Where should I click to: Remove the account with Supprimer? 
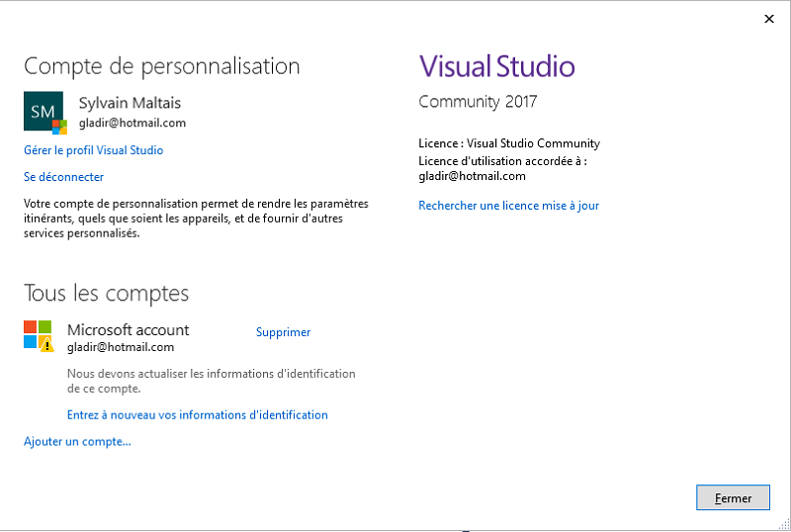tap(283, 332)
